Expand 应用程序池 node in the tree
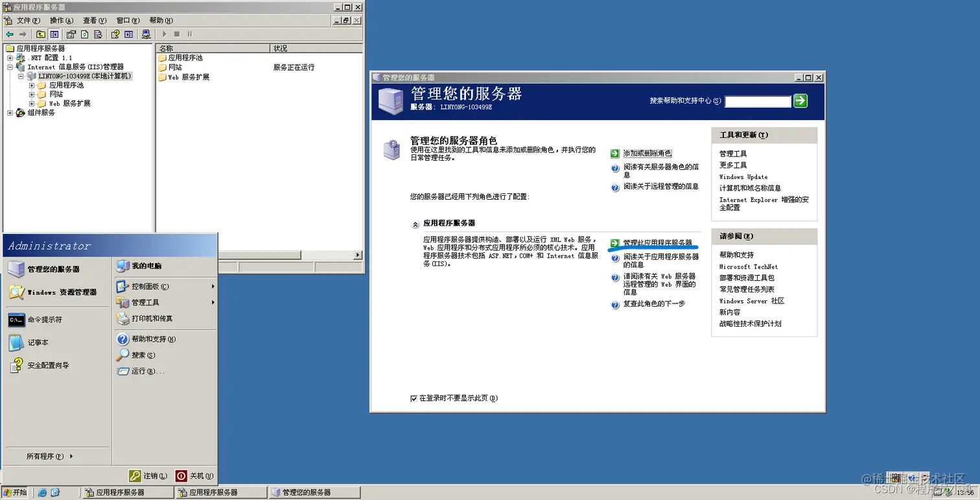The image size is (980, 500). tap(32, 85)
